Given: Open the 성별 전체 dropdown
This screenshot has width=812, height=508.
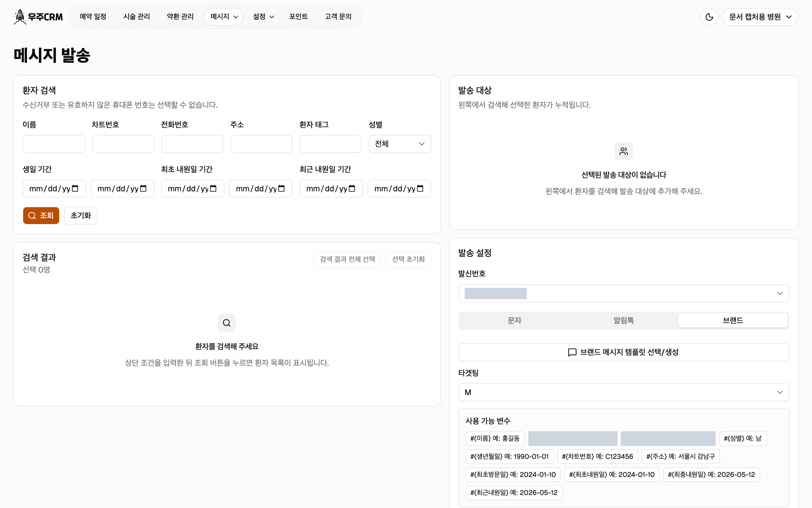Looking at the screenshot, I should [x=400, y=144].
